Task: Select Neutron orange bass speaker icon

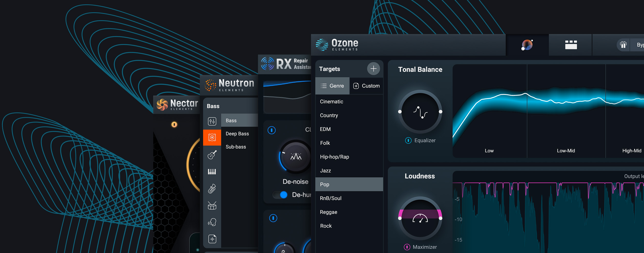Action: pos(212,138)
